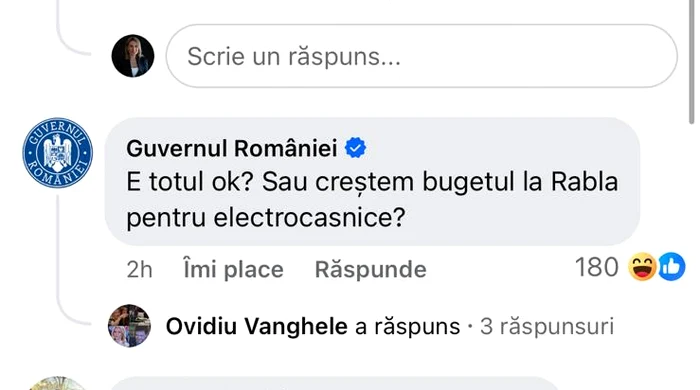This screenshot has width=700, height=390.
Task: Open the partially visible avatar at bottom
Action: click(x=57, y=383)
